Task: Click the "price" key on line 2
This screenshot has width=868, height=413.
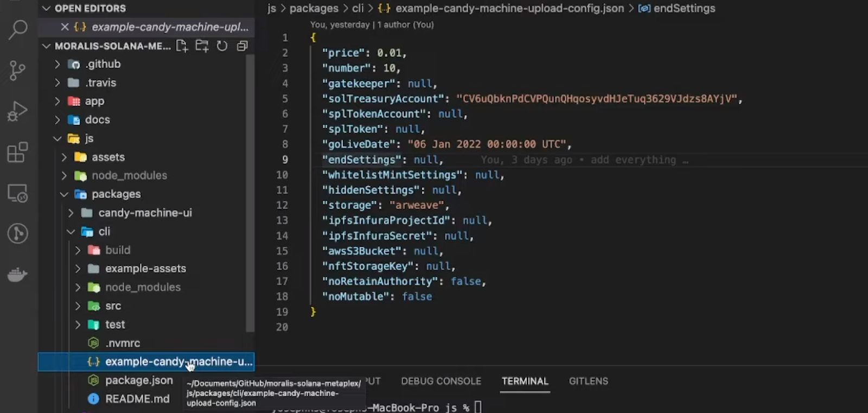Action: coord(343,53)
